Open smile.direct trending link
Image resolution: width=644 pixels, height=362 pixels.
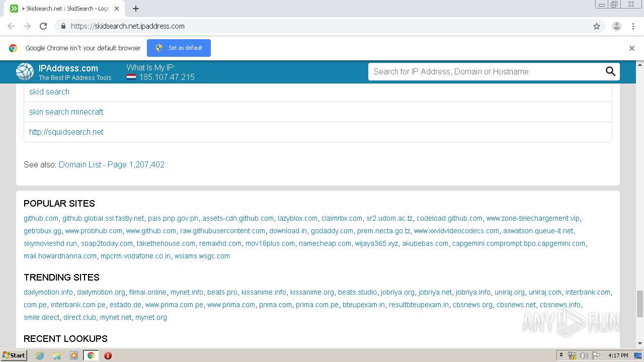[x=42, y=317]
